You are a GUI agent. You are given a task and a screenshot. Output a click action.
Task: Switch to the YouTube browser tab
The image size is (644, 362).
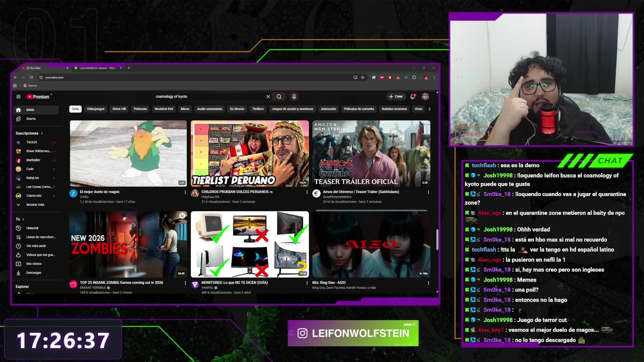(x=44, y=68)
